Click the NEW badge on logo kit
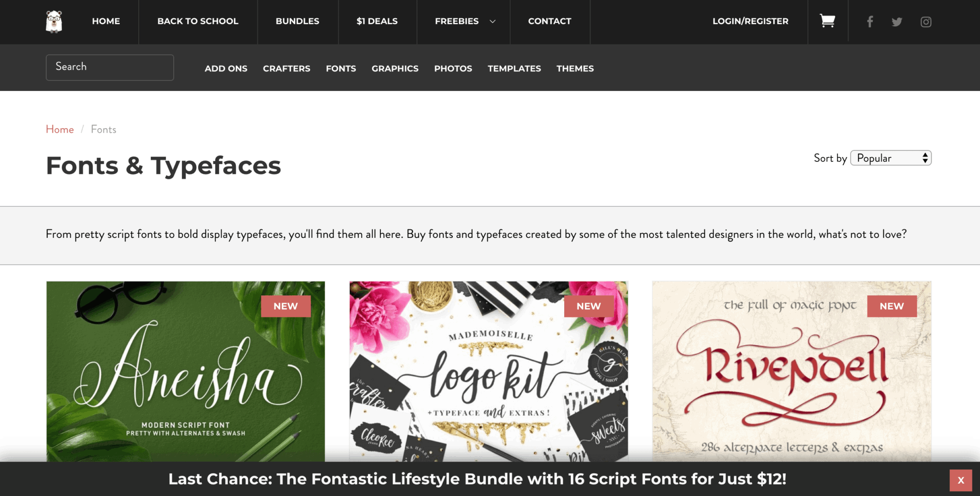The width and height of the screenshot is (980, 496). [589, 306]
